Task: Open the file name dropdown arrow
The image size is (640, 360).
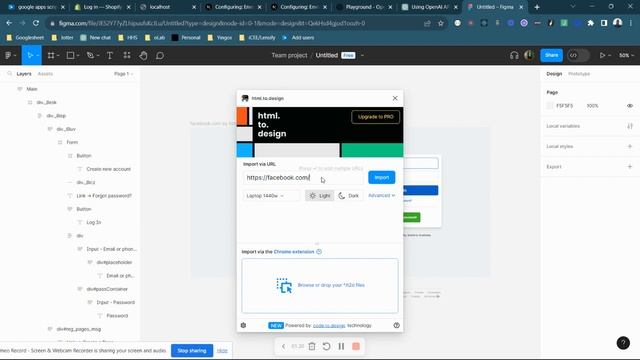Action: [362, 55]
